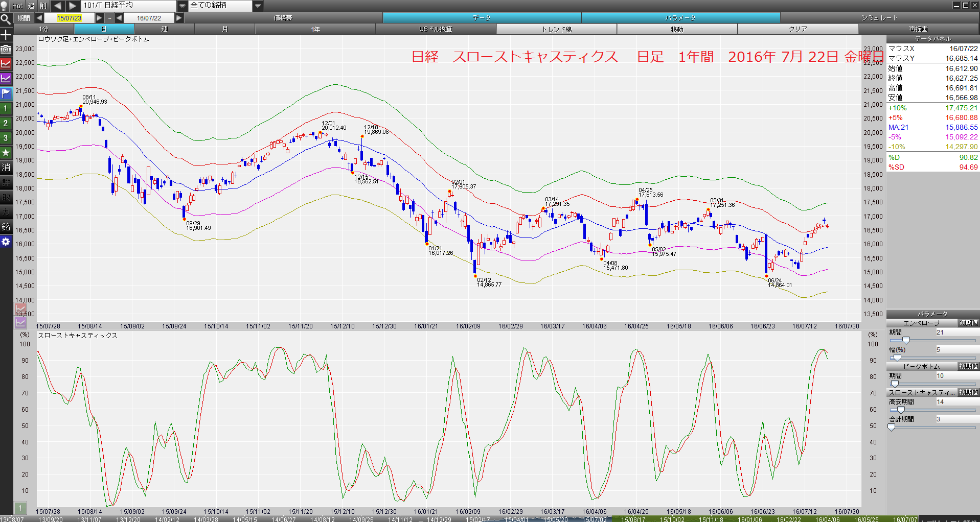Screen dimensions: 980x522
Task: Click the 再描画 redraw button
Action: tap(918, 29)
